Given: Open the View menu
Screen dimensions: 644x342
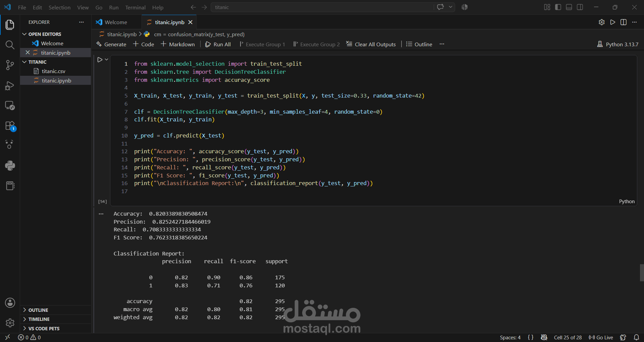Looking at the screenshot, I should [83, 7].
